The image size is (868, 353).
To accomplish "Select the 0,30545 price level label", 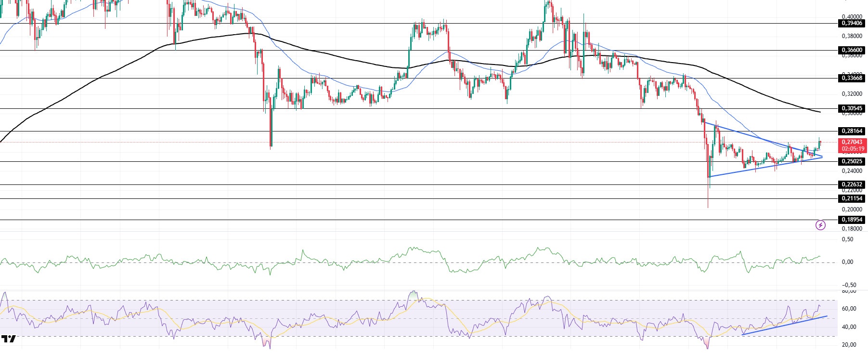I will pyautogui.click(x=852, y=108).
